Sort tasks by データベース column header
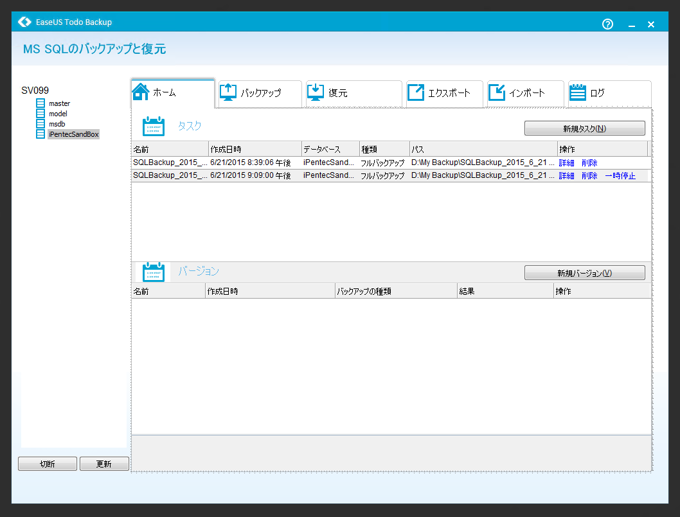The image size is (680, 517). (330, 149)
